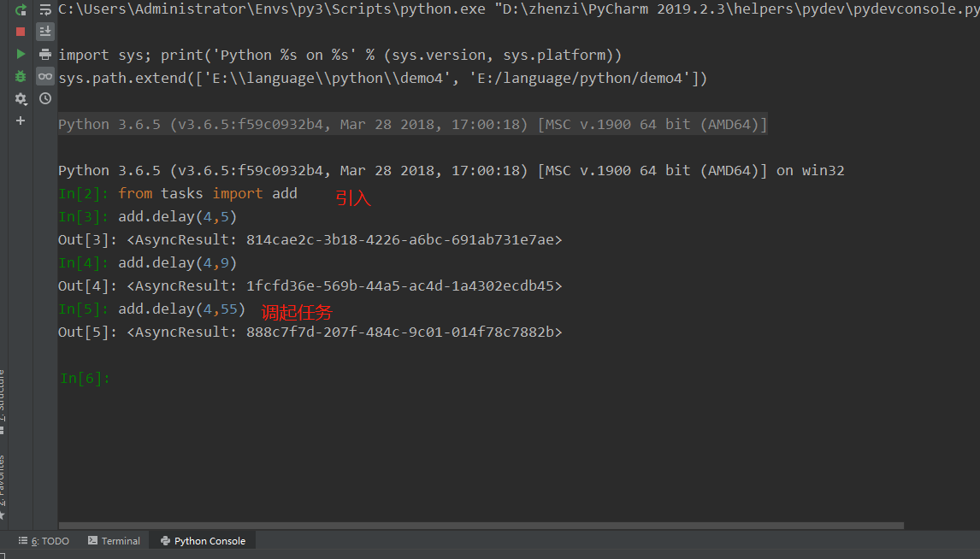Stop the running console process
The image size is (980, 559).
pos(21,32)
